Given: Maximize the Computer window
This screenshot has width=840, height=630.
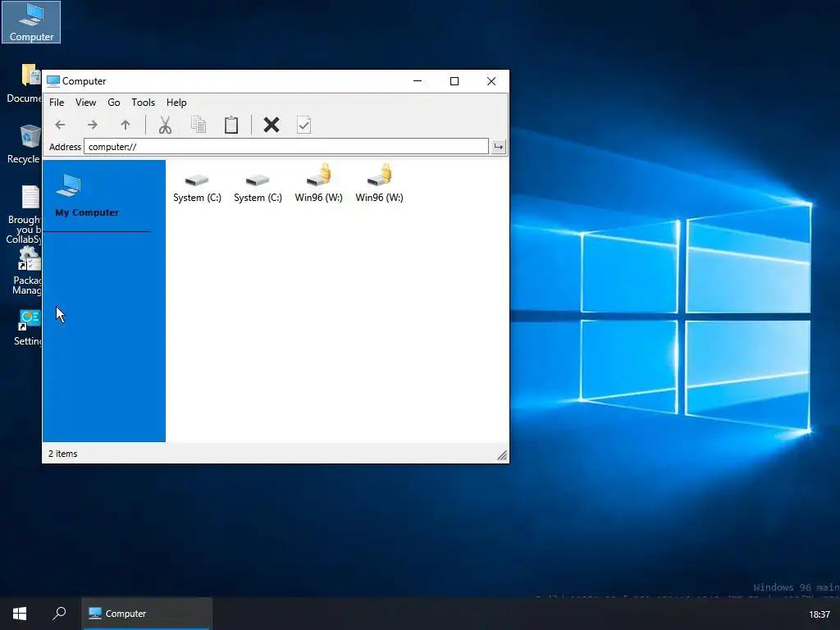Looking at the screenshot, I should [454, 81].
